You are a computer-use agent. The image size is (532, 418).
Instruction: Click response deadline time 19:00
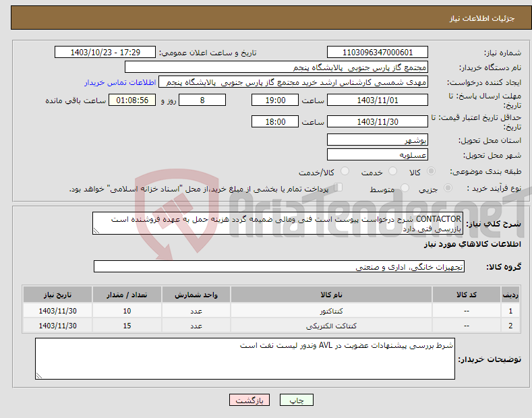click(275, 100)
